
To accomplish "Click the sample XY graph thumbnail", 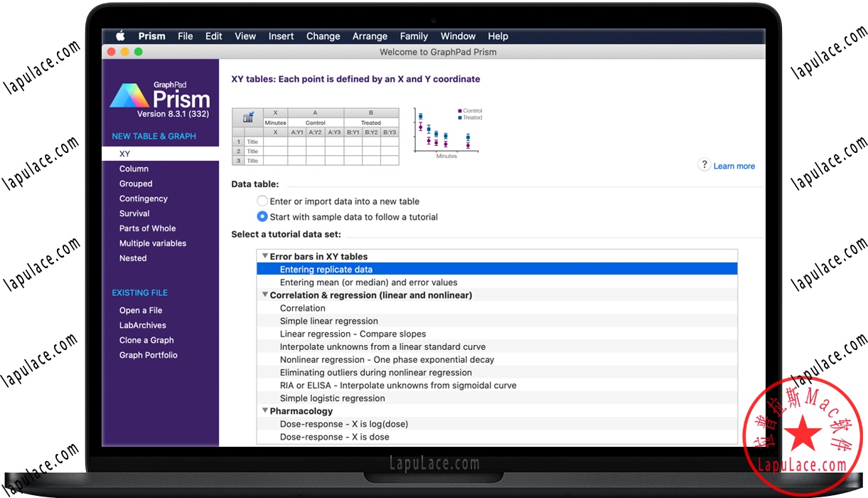I will (447, 133).
